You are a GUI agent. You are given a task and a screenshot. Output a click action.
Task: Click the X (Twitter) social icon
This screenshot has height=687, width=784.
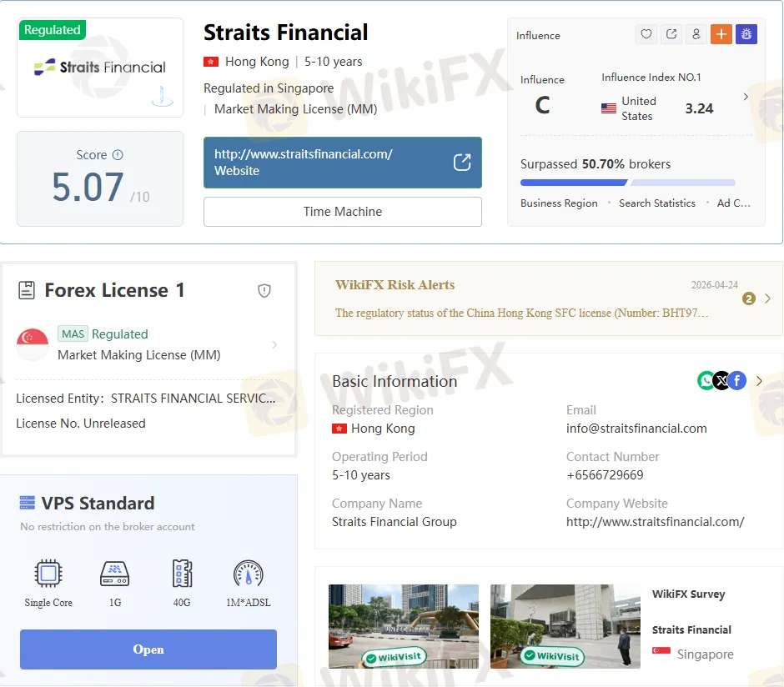coord(721,381)
